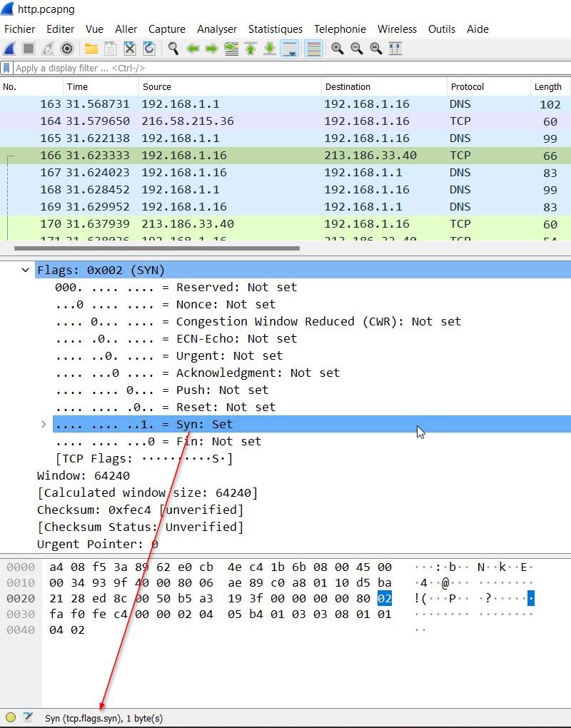Open the Aller menu

126,29
